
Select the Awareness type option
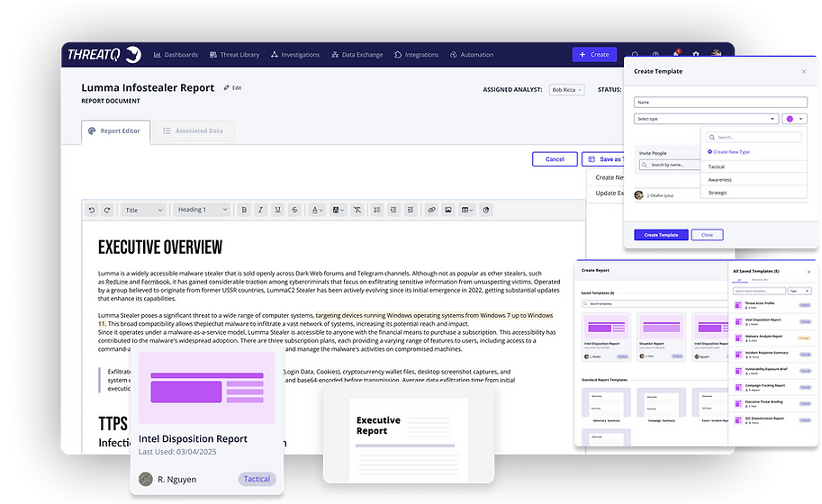point(754,180)
